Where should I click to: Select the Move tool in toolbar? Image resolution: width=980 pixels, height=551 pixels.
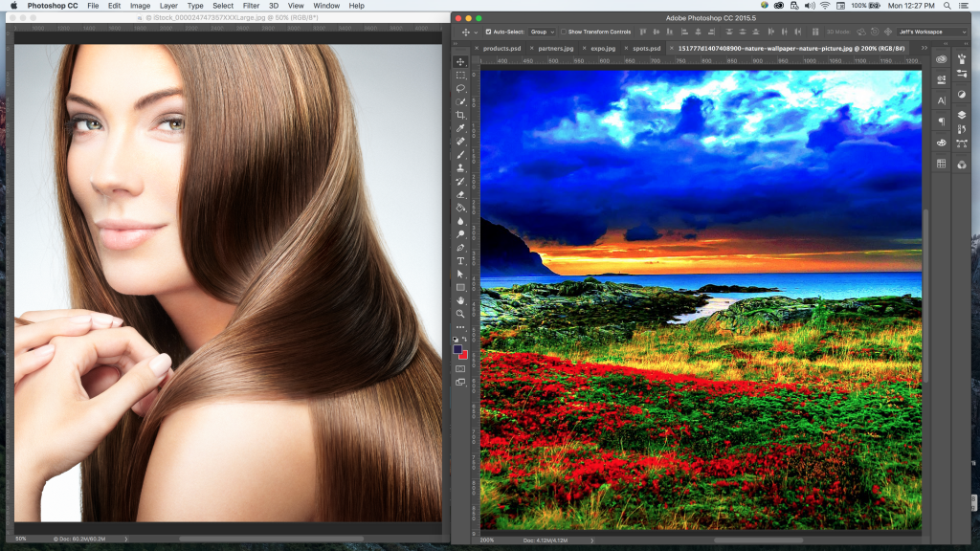(460, 61)
